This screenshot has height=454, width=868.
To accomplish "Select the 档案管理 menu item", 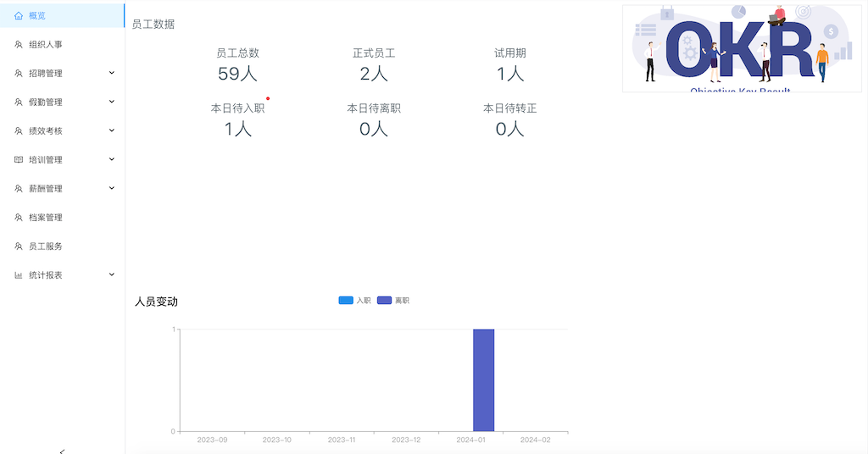I will pos(62,218).
